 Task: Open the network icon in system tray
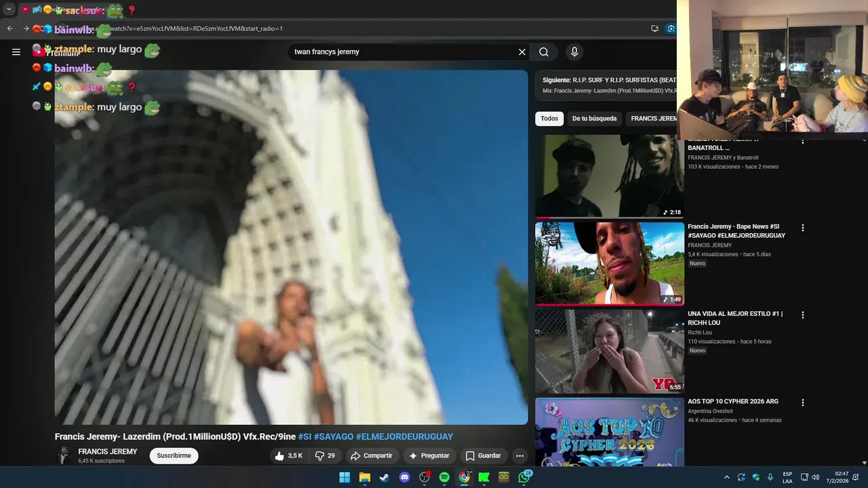[804, 477]
